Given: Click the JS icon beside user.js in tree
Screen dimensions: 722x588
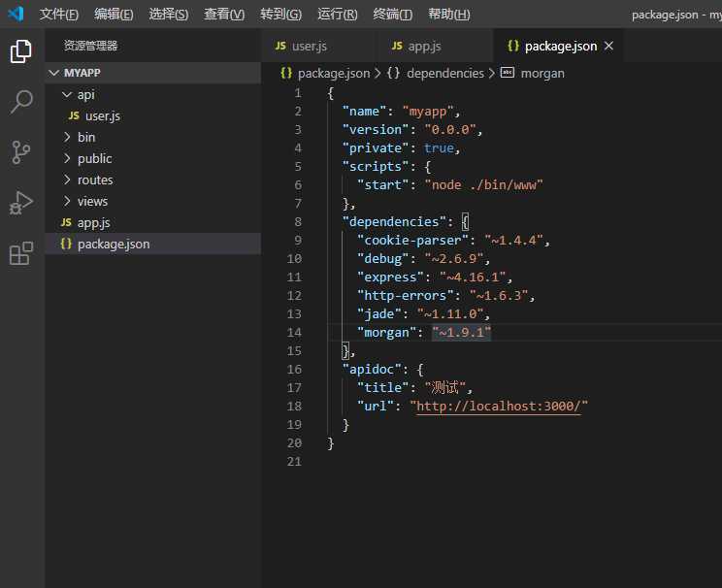Looking at the screenshot, I should click(x=74, y=115).
